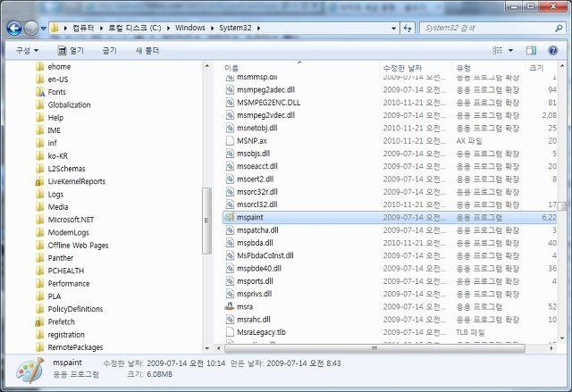Click the folder tree scrollbar thumb

click(x=206, y=221)
